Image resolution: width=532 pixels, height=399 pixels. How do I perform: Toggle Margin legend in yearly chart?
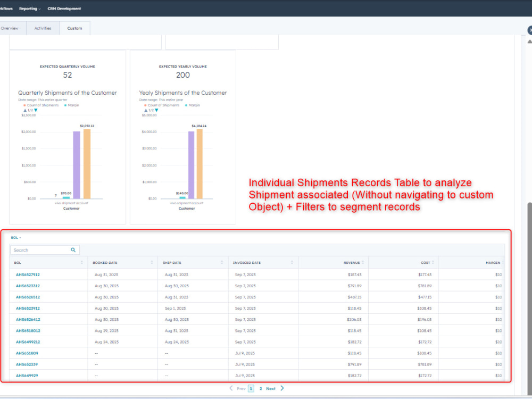[193, 105]
